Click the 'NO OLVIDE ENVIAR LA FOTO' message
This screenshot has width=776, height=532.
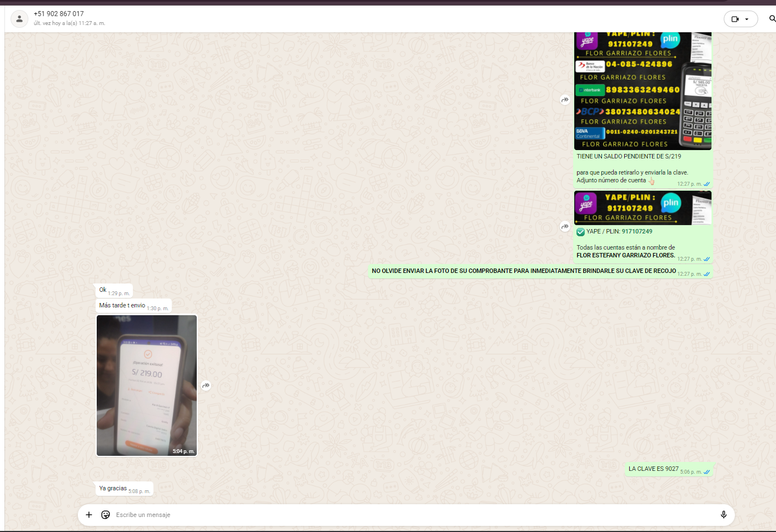[x=523, y=271]
